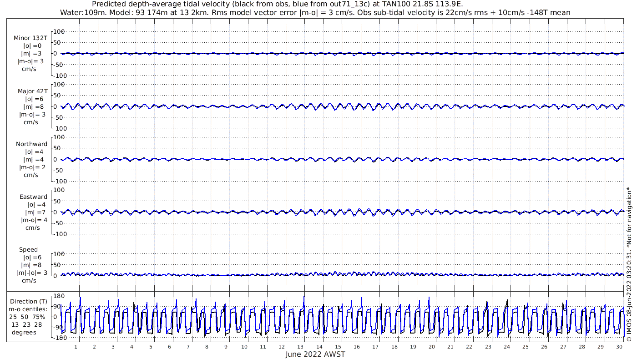
Task: Click the 100 tick of the Speed axis
Action: tap(60, 254)
